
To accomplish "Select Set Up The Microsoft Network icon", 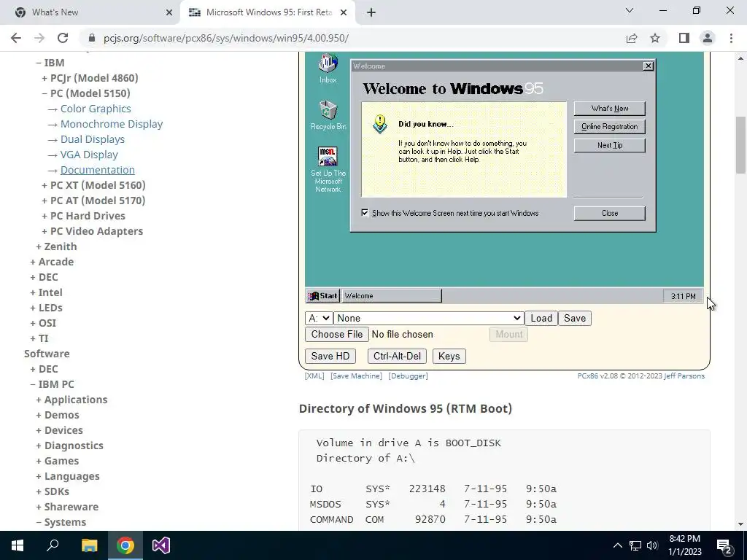I will click(328, 169).
